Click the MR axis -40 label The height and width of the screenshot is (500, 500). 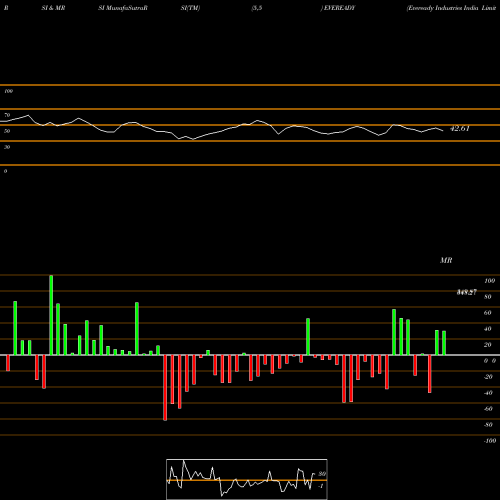[488, 393]
